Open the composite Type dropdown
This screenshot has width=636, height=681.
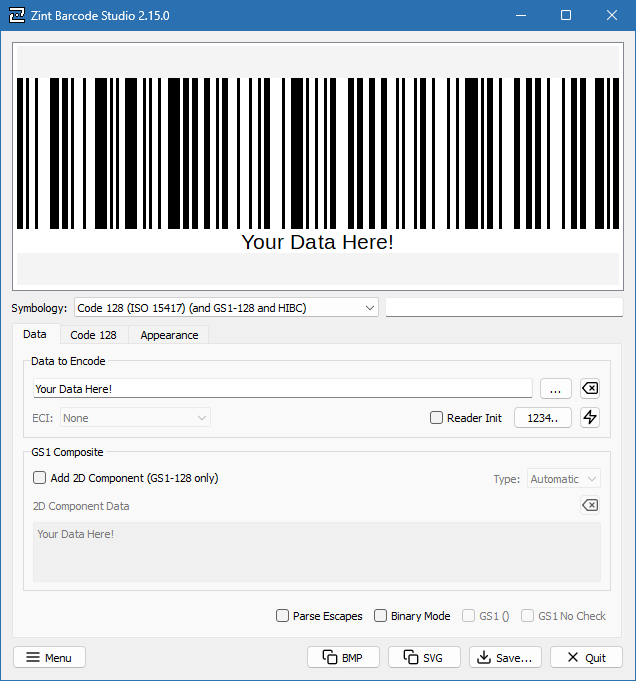click(x=563, y=479)
